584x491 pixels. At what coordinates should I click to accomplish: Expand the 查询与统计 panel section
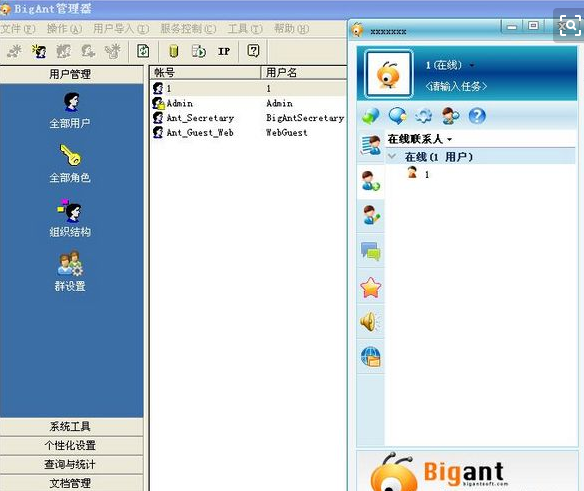[71, 464]
